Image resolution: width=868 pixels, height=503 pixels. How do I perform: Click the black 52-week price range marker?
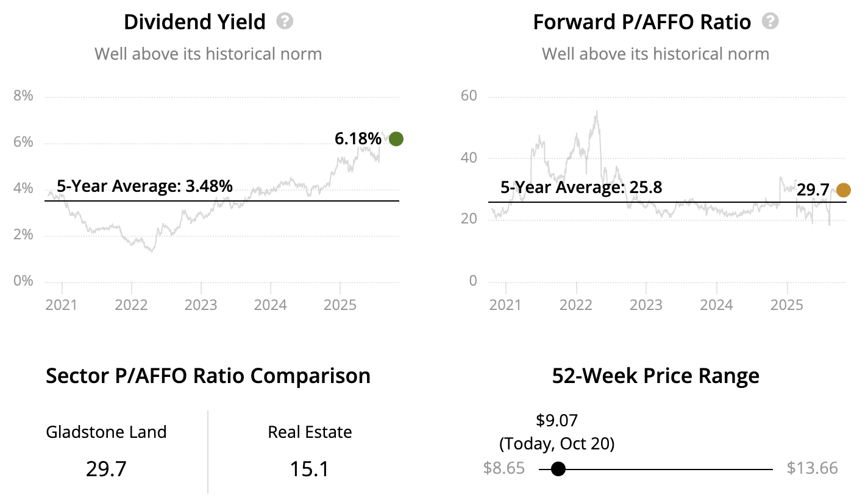pos(558,469)
